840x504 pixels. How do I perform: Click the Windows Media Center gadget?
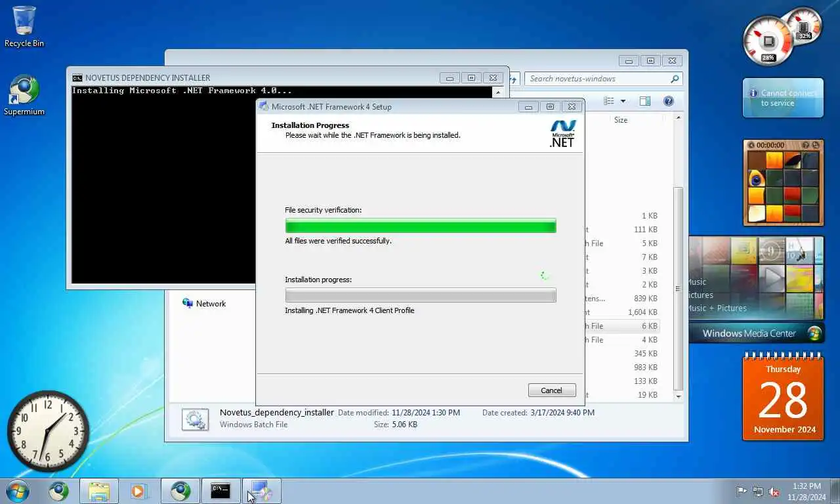point(756,289)
